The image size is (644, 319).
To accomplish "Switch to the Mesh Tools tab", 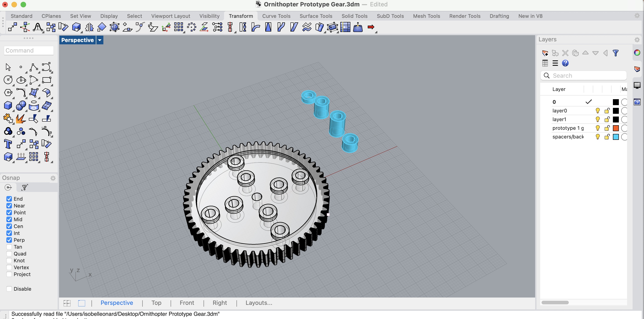I will (x=426, y=16).
